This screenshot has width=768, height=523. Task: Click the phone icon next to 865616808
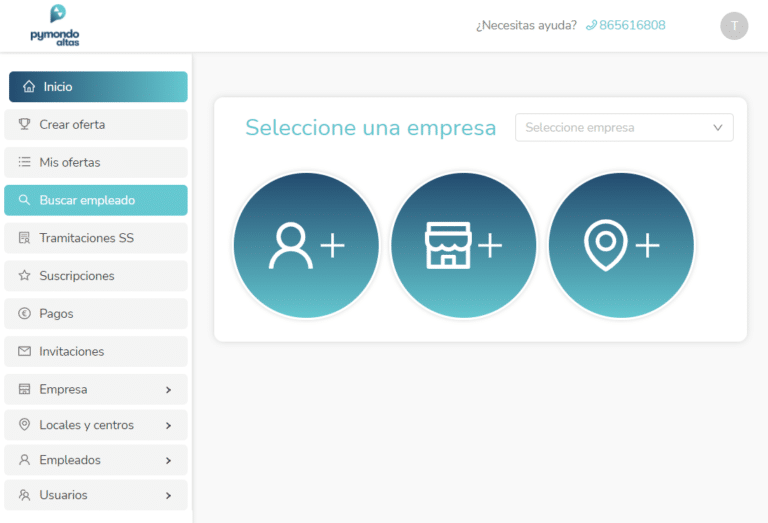pyautogui.click(x=591, y=25)
